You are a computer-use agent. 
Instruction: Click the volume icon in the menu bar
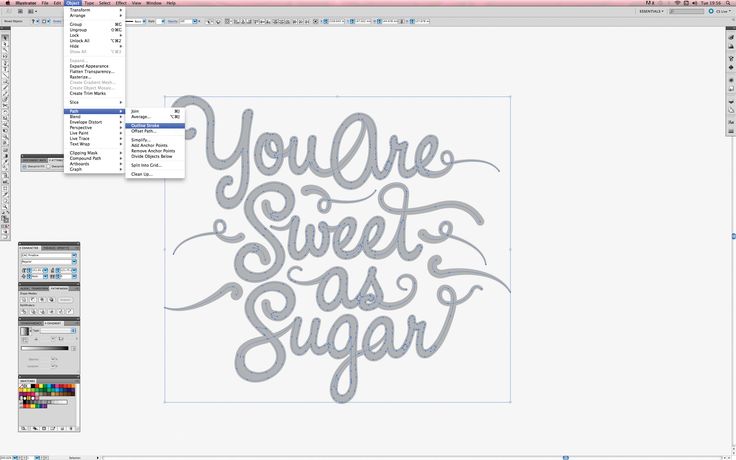coord(695,3)
